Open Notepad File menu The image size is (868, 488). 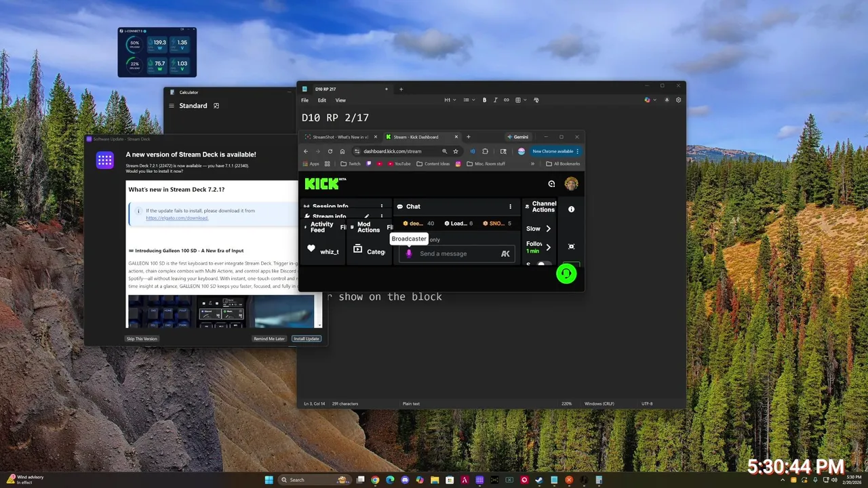coord(305,100)
